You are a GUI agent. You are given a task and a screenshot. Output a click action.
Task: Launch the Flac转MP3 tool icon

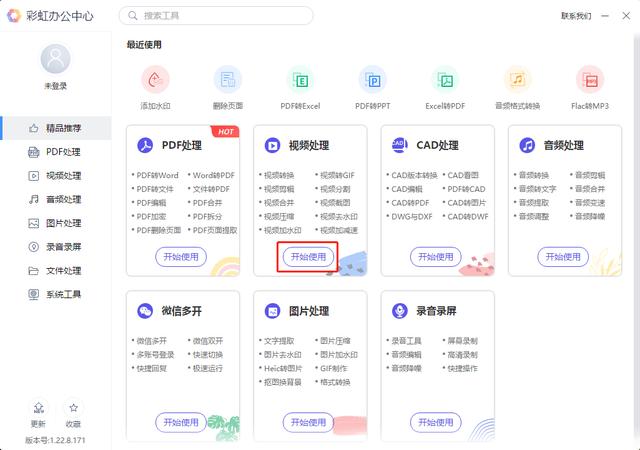590,80
